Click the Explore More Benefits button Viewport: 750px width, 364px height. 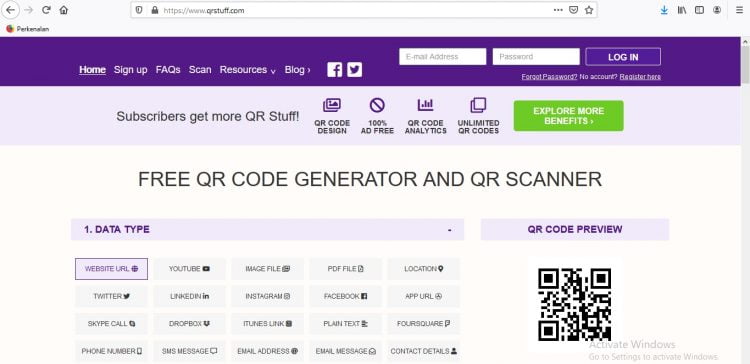pyautogui.click(x=569, y=116)
